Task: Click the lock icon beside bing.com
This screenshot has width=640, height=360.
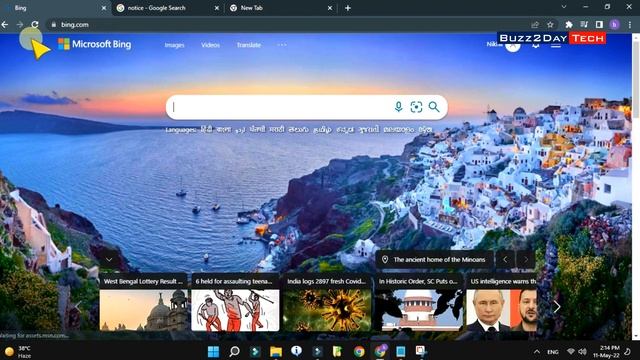Action: tap(53, 24)
